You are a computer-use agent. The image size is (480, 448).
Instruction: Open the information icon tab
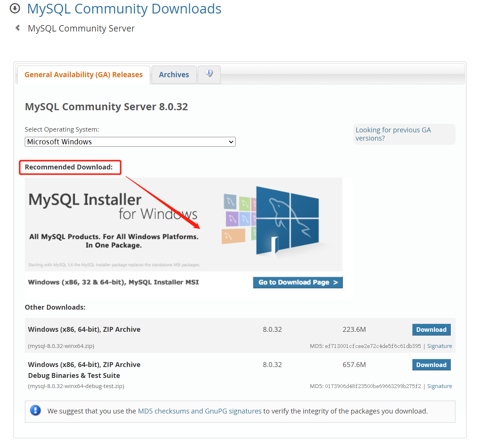(x=209, y=75)
